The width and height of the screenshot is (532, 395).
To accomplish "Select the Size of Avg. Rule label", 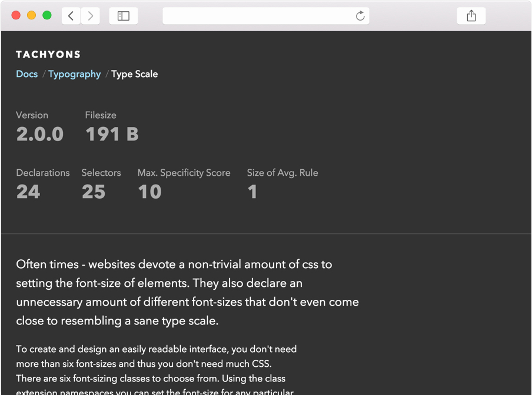I will coord(282,173).
